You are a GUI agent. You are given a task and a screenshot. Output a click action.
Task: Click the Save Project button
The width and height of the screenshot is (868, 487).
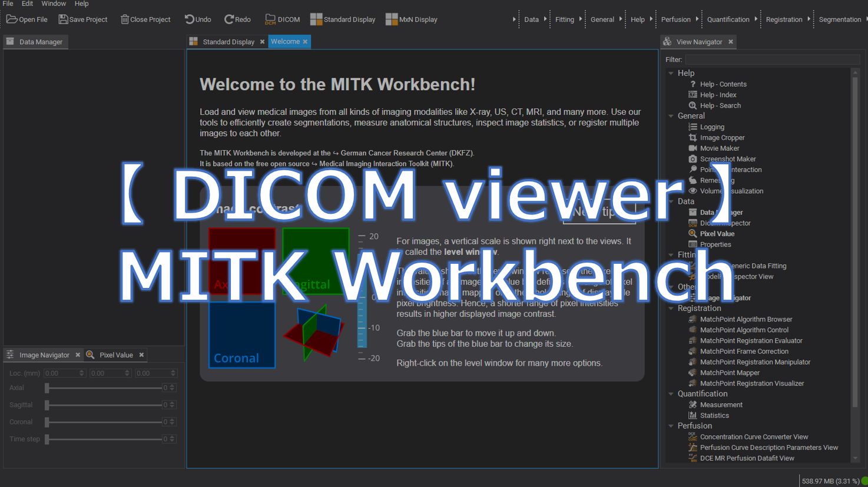click(82, 18)
